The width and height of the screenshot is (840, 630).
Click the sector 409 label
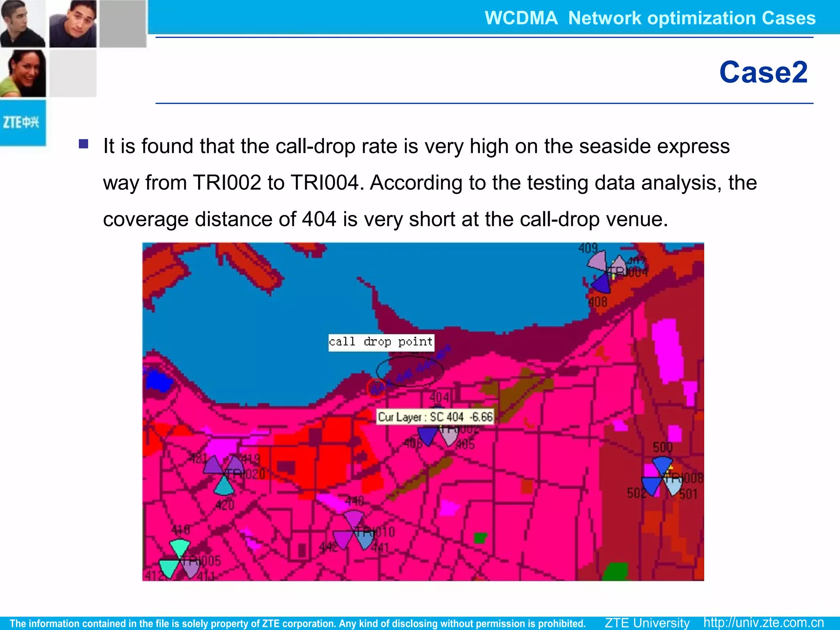[x=588, y=248]
